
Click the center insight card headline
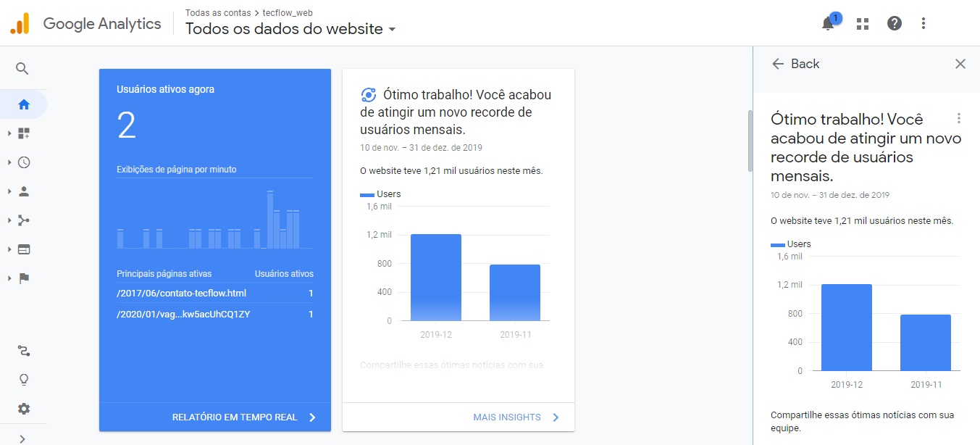click(x=456, y=112)
